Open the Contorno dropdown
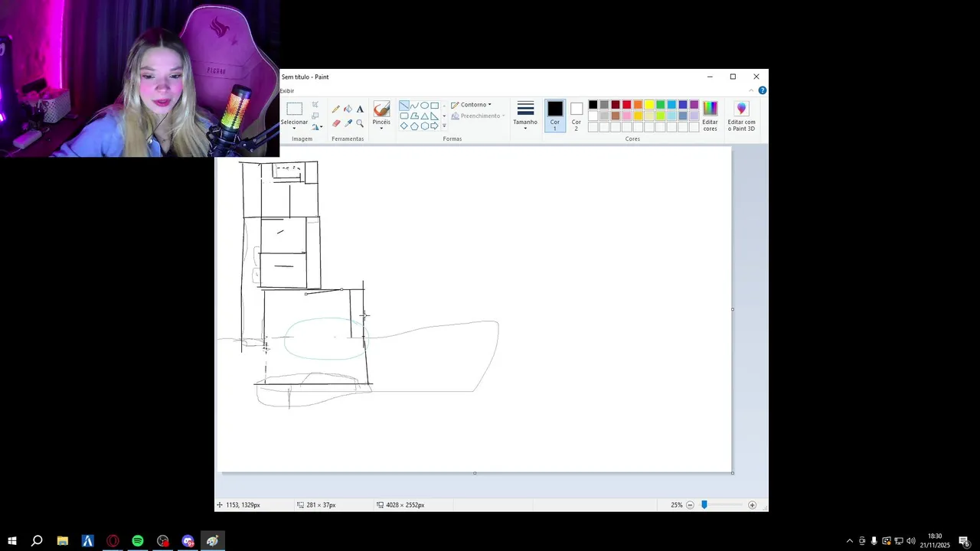This screenshot has height=551, width=980. point(471,105)
